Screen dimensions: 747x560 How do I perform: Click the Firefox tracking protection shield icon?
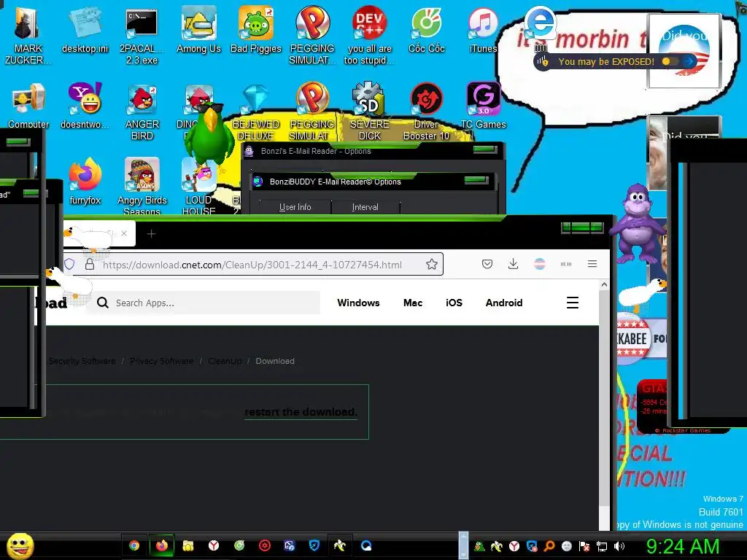pyautogui.click(x=69, y=264)
